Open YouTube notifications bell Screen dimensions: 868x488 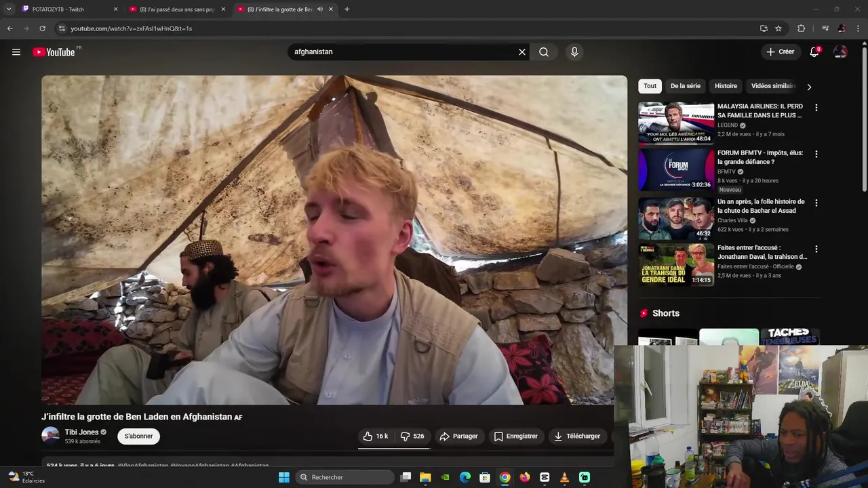coord(814,52)
